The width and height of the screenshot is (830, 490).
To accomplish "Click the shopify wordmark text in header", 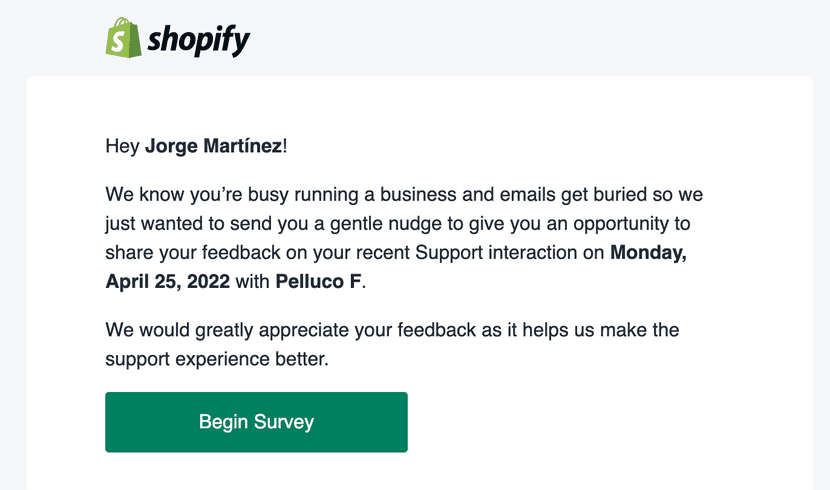I will 198,40.
